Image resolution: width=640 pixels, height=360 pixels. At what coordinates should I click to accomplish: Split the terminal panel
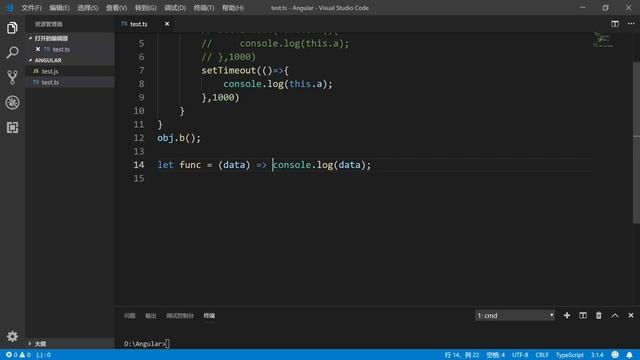coord(583,316)
